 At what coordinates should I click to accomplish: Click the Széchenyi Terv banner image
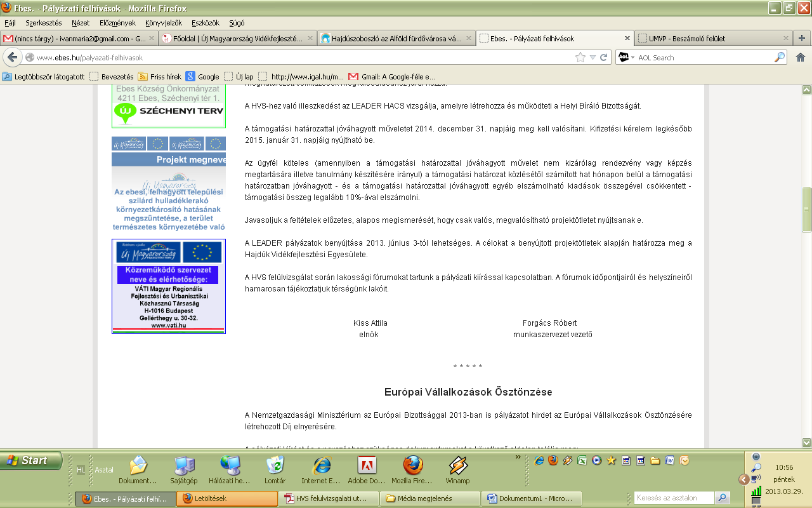[168, 105]
